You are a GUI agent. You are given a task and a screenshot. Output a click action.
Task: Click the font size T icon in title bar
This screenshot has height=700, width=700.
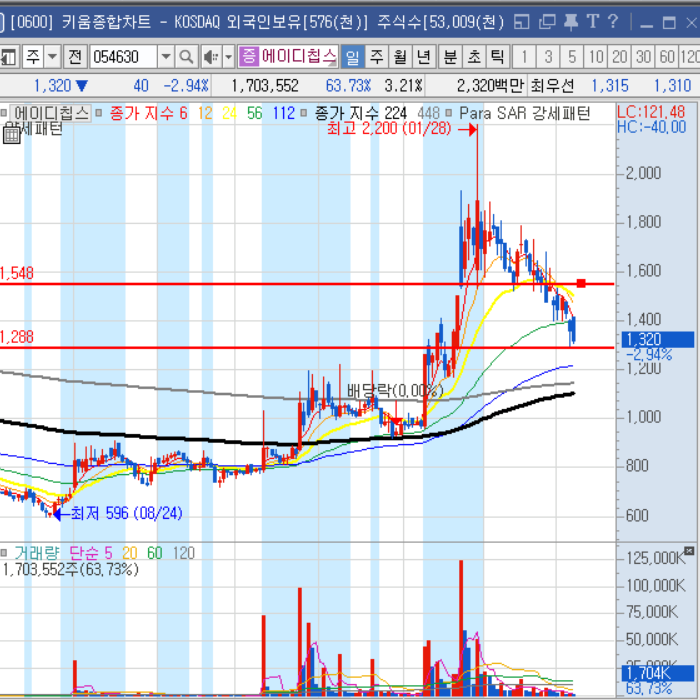coord(592,21)
